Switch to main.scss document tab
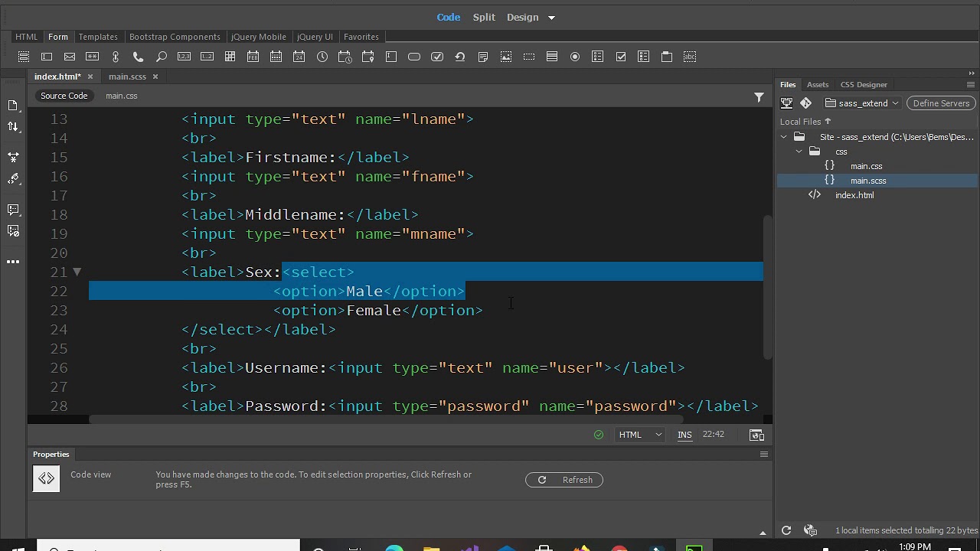The height and width of the screenshot is (551, 980). pyautogui.click(x=127, y=77)
